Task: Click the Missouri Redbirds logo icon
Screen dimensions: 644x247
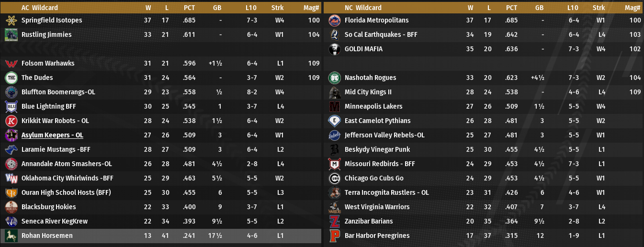Action: [334, 164]
